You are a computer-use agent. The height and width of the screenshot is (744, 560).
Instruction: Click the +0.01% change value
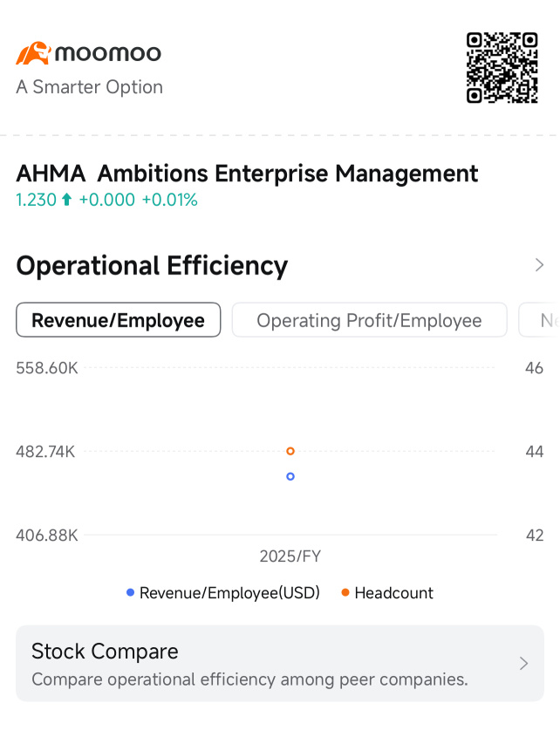[169, 200]
